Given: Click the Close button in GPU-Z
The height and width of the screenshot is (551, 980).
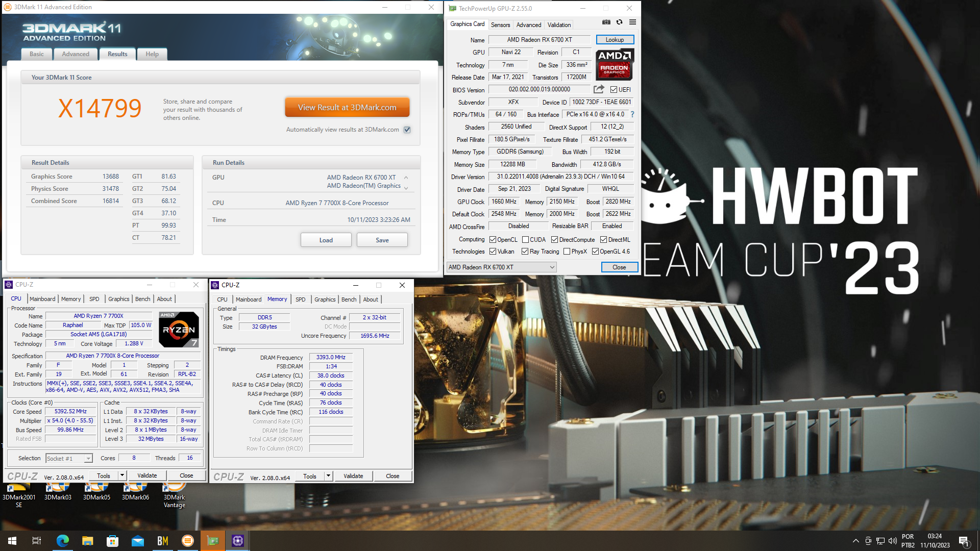Looking at the screenshot, I should [619, 267].
